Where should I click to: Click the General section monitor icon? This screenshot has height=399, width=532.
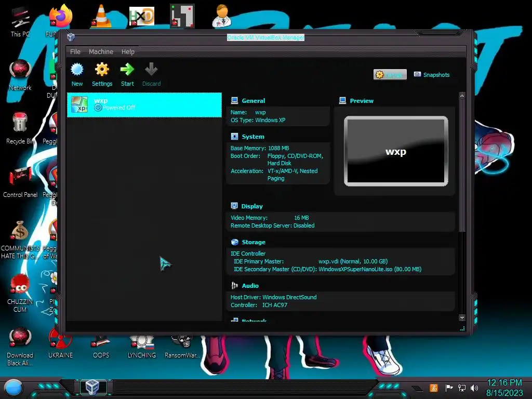click(234, 100)
